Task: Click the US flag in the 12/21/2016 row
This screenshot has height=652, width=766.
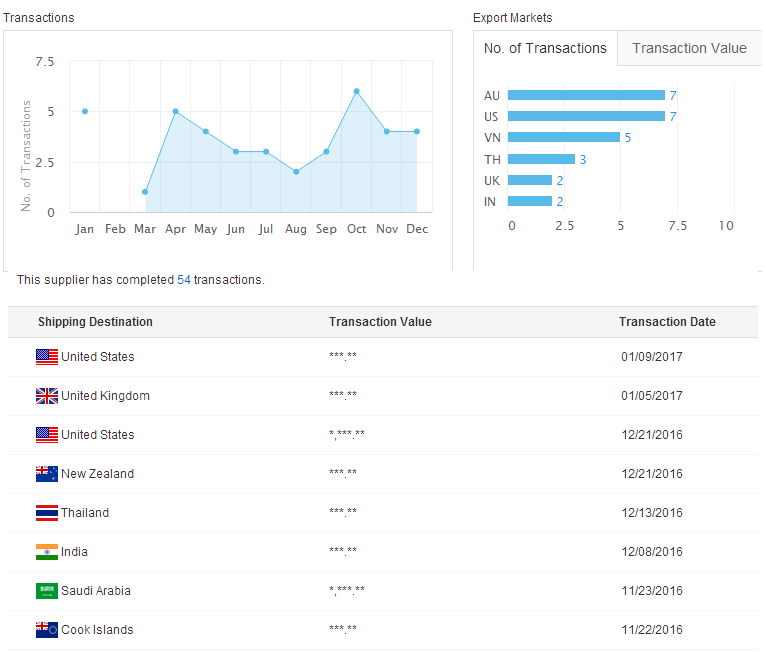Action: 47,435
